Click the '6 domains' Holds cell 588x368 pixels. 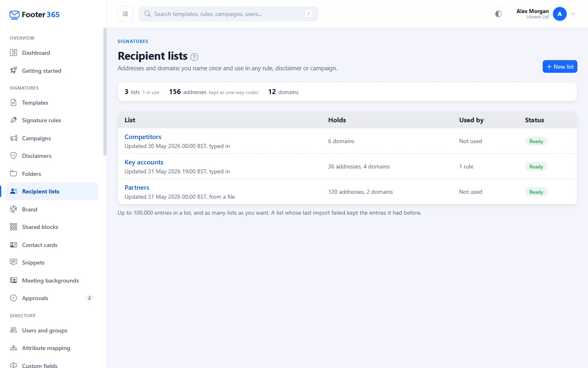[341, 141]
